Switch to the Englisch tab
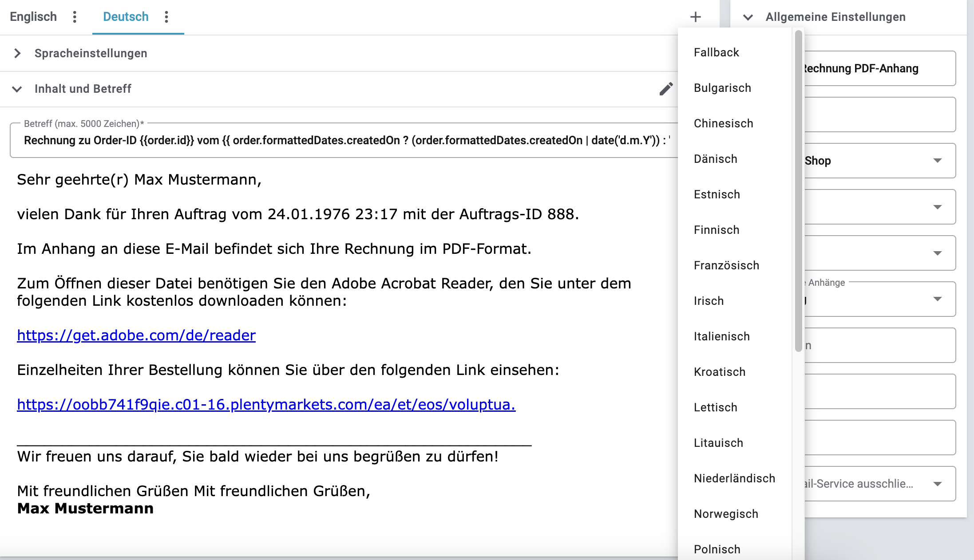 click(33, 17)
